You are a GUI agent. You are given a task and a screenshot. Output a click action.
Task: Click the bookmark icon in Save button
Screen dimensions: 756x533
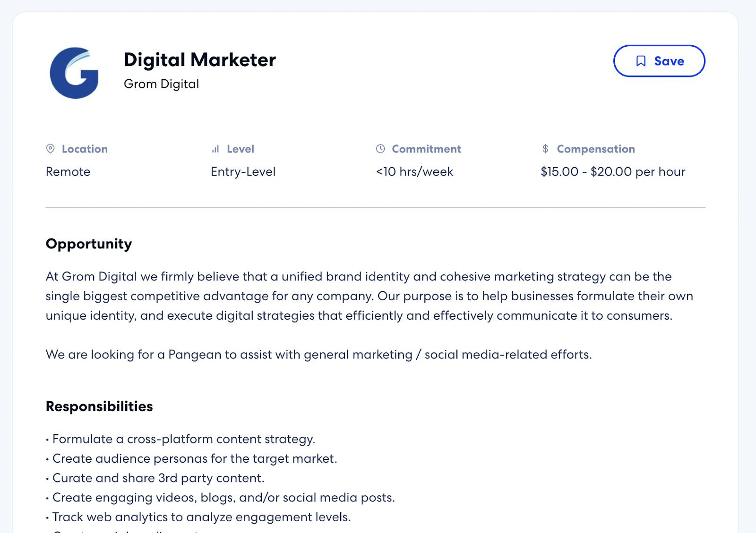tap(641, 61)
